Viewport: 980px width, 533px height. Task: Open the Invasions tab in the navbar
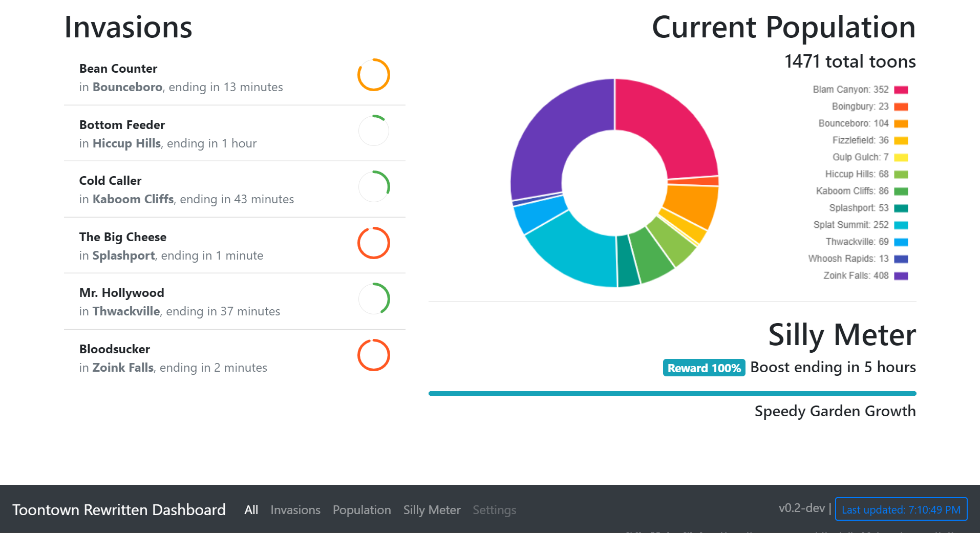[295, 510]
